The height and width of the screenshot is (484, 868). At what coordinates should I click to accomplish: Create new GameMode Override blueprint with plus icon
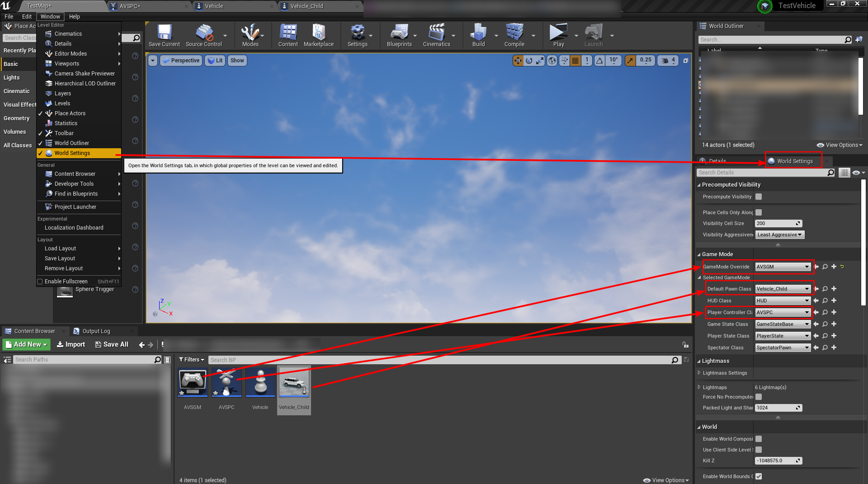834,267
